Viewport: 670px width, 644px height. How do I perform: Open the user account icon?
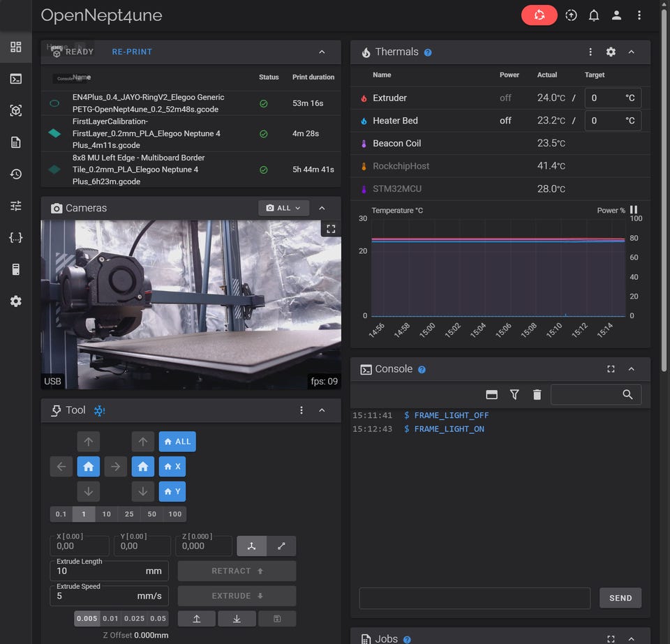616,15
